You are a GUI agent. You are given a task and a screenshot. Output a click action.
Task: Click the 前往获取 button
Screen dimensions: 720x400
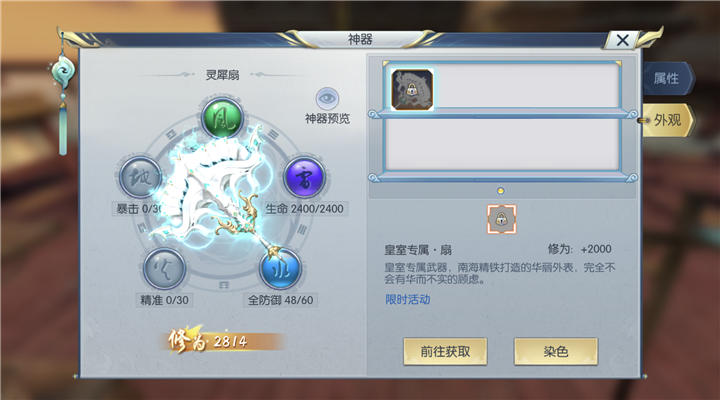coord(445,352)
